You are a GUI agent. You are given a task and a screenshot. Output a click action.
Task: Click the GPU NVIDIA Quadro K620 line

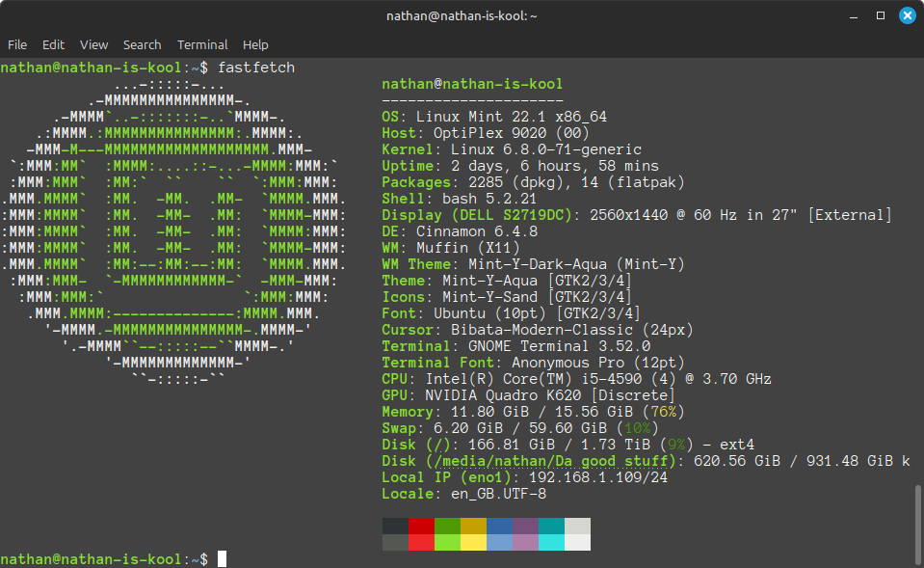529,395
